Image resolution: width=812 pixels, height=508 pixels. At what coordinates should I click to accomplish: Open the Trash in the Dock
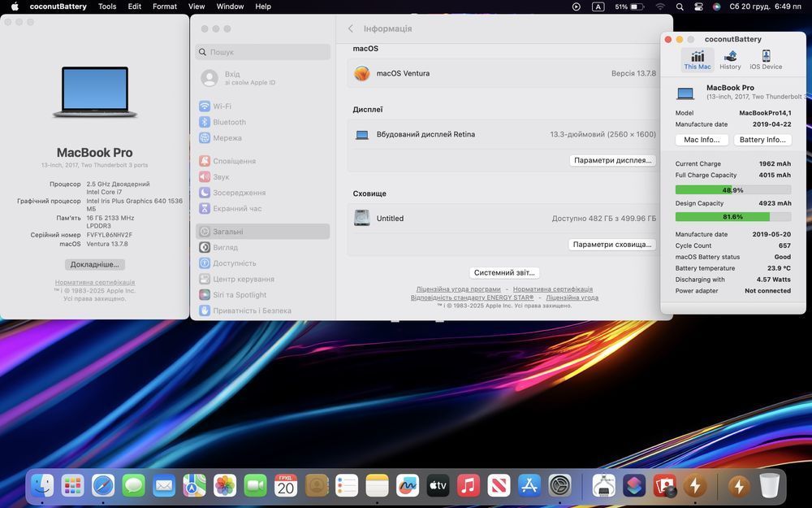click(770, 486)
